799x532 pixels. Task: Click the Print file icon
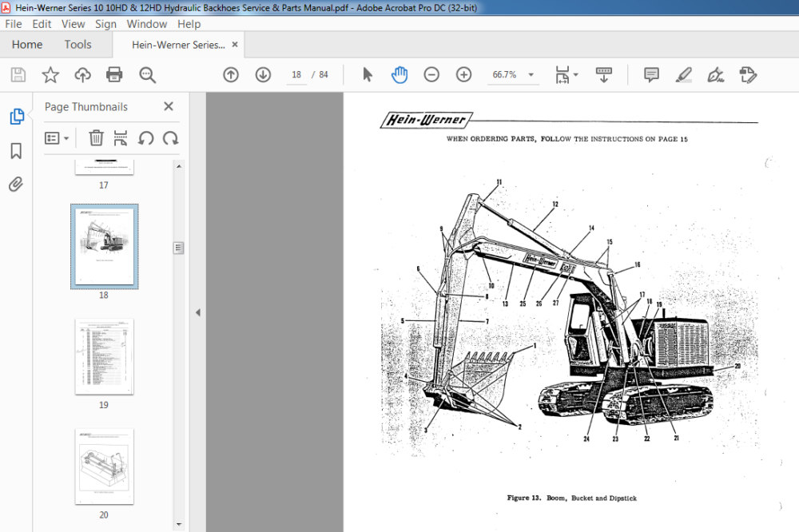(x=114, y=75)
